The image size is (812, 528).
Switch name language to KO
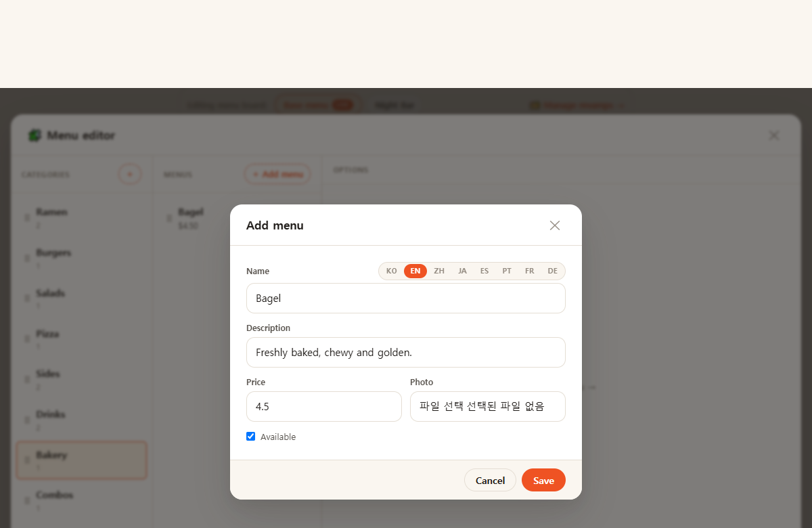tap(392, 271)
